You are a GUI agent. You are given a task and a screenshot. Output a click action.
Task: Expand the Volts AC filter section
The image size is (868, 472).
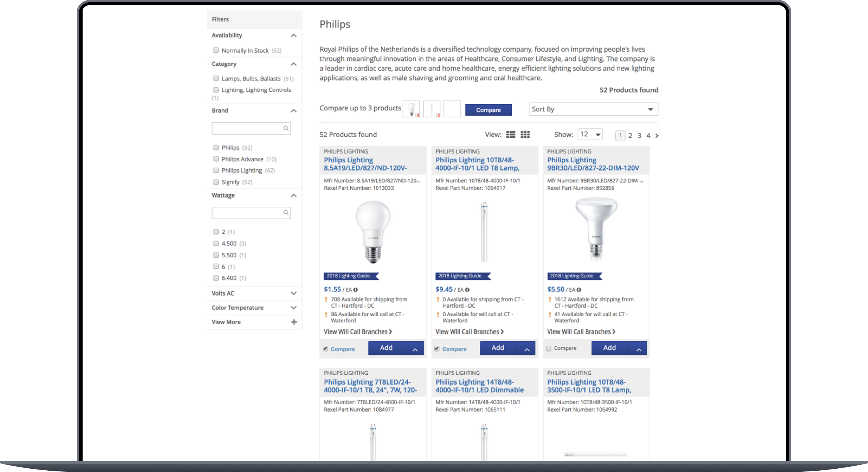coord(294,293)
